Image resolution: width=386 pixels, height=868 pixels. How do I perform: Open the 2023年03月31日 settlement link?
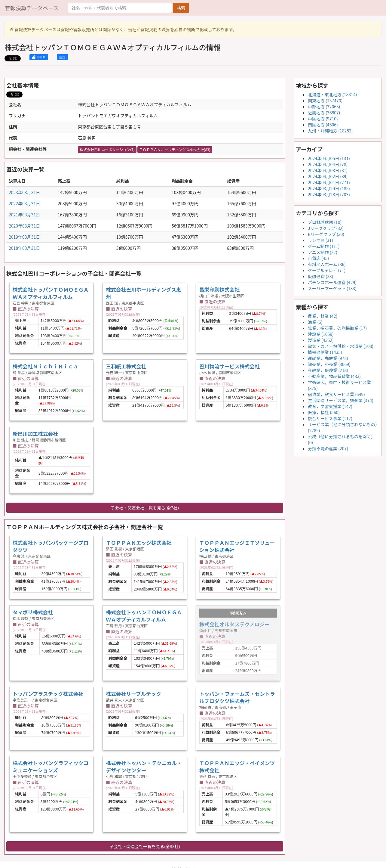pyautogui.click(x=24, y=192)
